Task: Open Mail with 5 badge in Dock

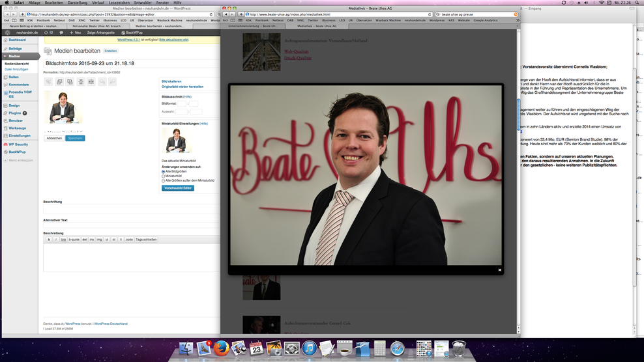Action: (x=204, y=348)
